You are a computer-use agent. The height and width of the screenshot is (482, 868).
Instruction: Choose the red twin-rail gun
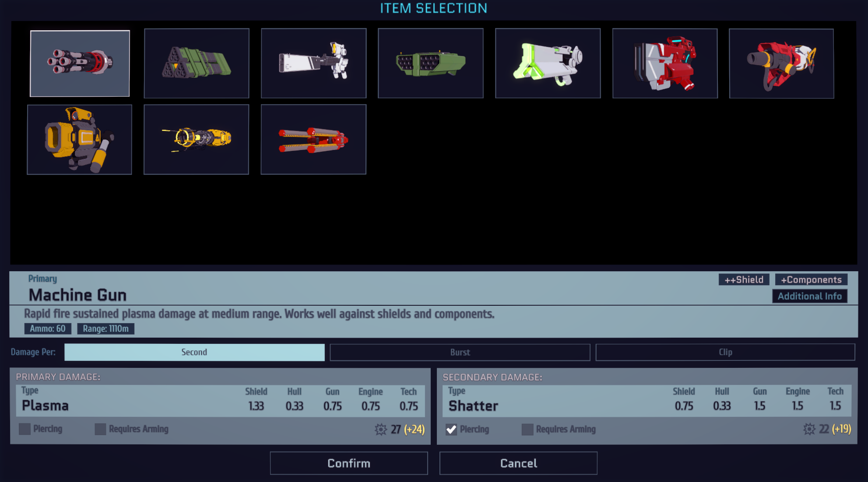click(313, 140)
